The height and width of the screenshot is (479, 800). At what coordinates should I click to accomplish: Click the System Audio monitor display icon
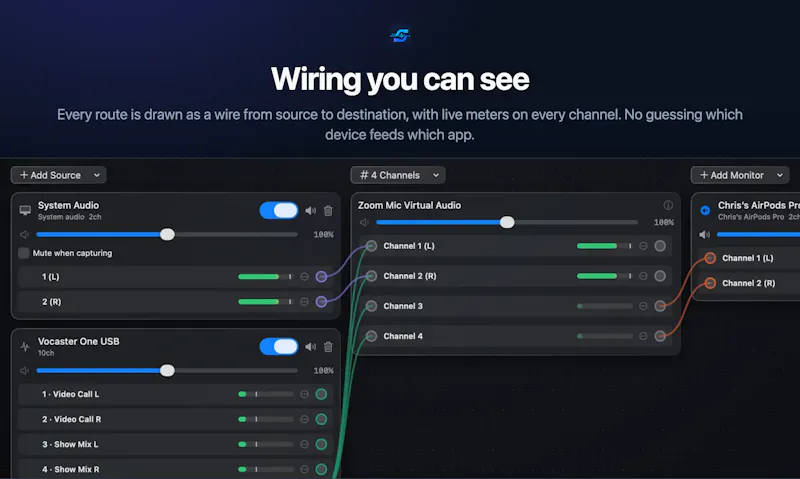tap(25, 210)
